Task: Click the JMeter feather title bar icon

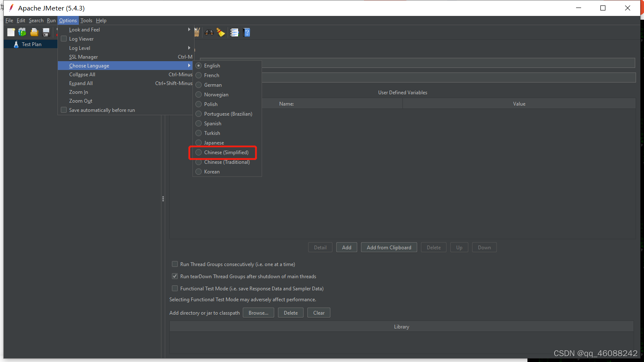Action: (x=11, y=8)
